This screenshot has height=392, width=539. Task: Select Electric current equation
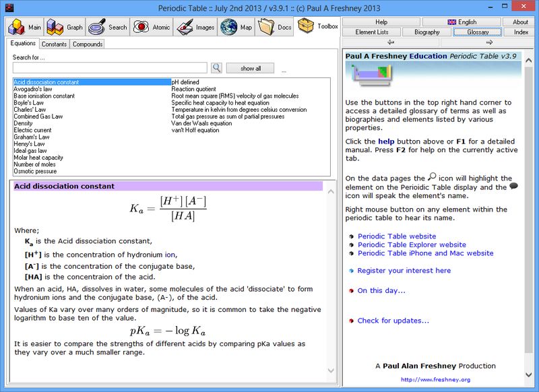click(32, 130)
